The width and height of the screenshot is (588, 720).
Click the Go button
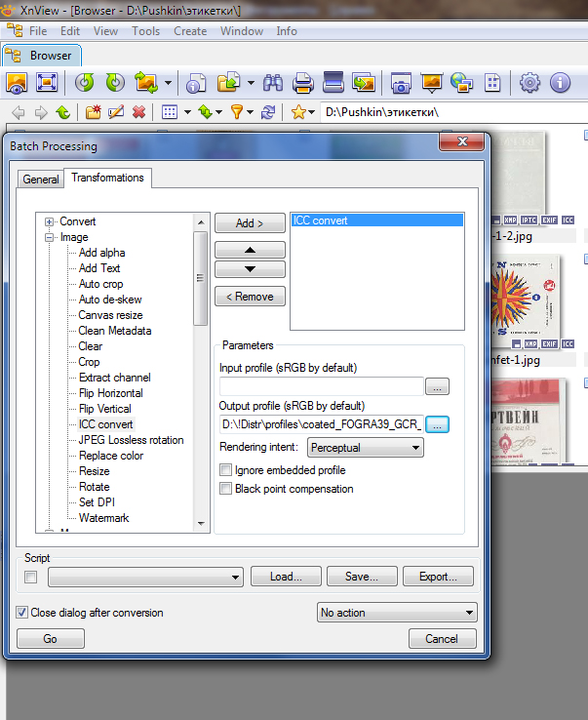51,639
